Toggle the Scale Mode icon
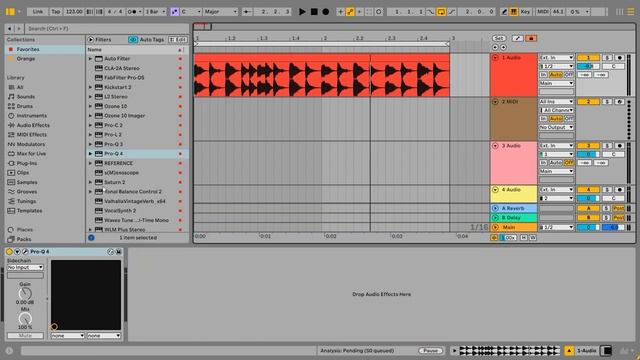 [174, 12]
